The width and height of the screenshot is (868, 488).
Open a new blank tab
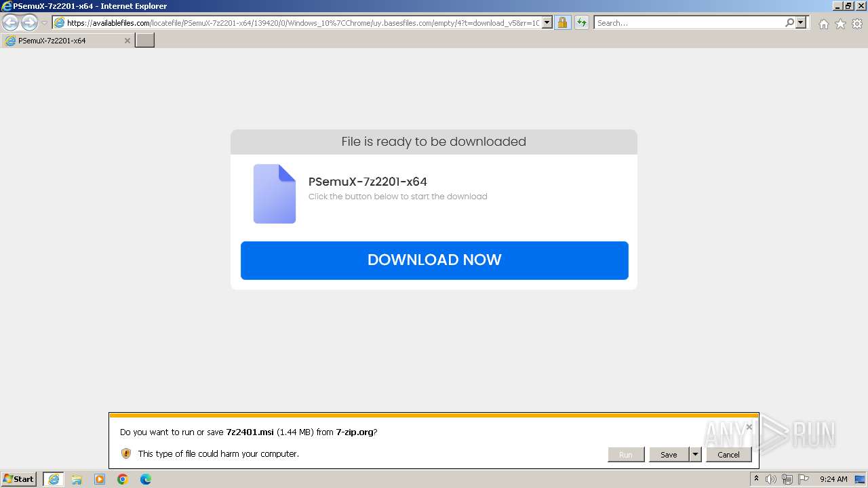click(x=145, y=40)
